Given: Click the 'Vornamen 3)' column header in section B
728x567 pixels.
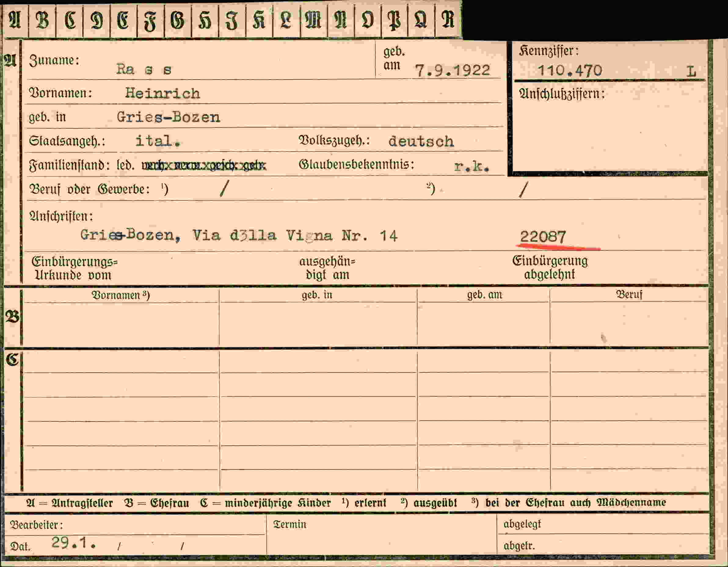Looking at the screenshot, I should (121, 295).
